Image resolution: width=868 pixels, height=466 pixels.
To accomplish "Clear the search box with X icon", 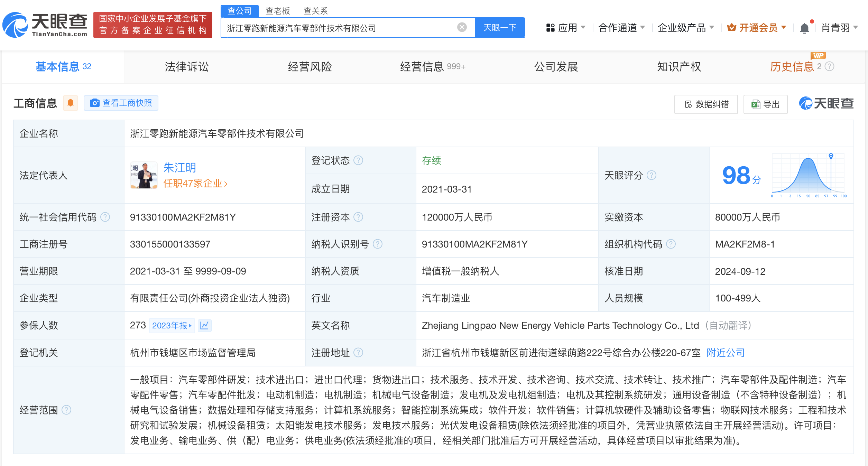I will [x=462, y=27].
